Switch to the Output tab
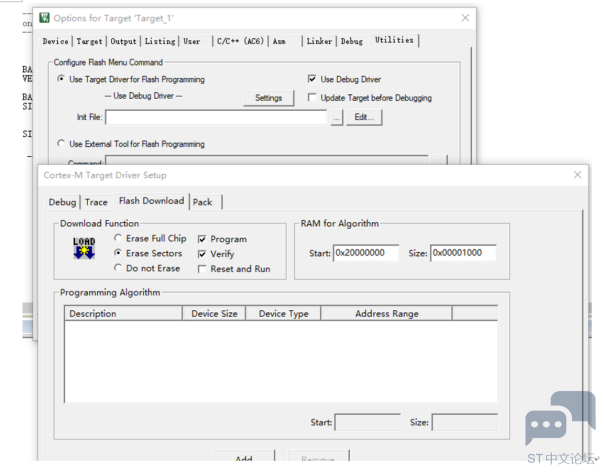 click(x=123, y=41)
